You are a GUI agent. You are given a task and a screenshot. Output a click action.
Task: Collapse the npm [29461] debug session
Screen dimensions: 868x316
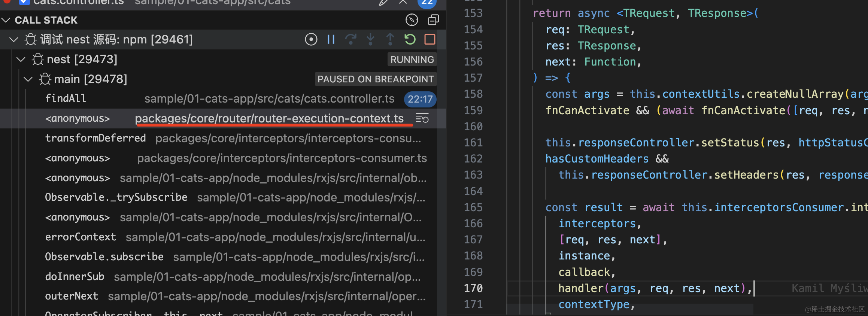pos(13,39)
